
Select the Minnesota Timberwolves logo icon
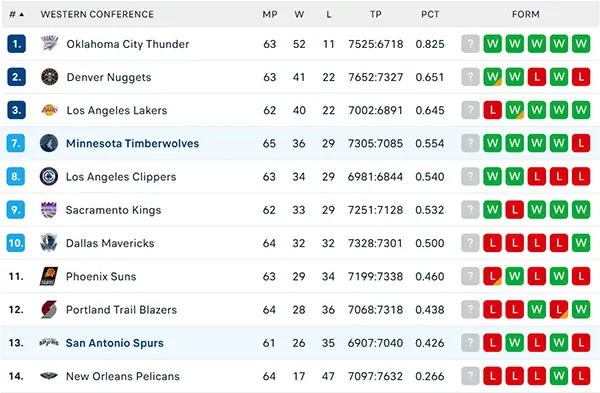(49, 144)
